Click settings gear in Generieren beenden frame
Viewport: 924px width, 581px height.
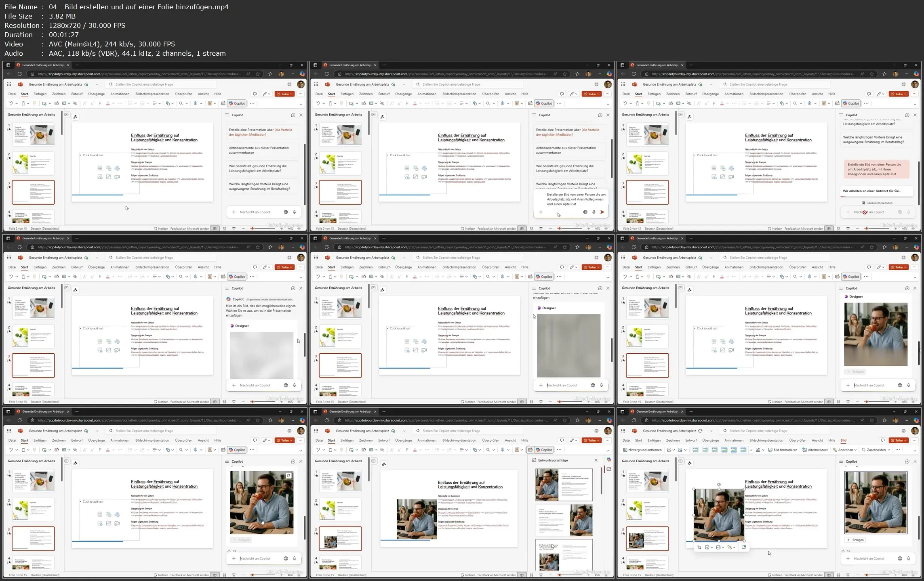[903, 84]
